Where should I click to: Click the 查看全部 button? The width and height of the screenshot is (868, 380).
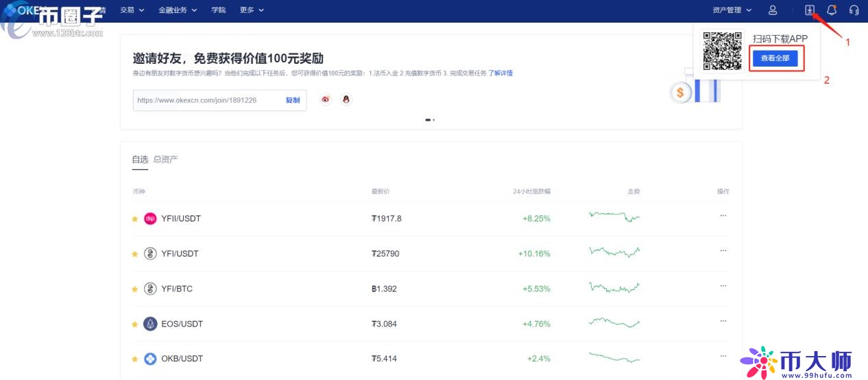pos(775,58)
